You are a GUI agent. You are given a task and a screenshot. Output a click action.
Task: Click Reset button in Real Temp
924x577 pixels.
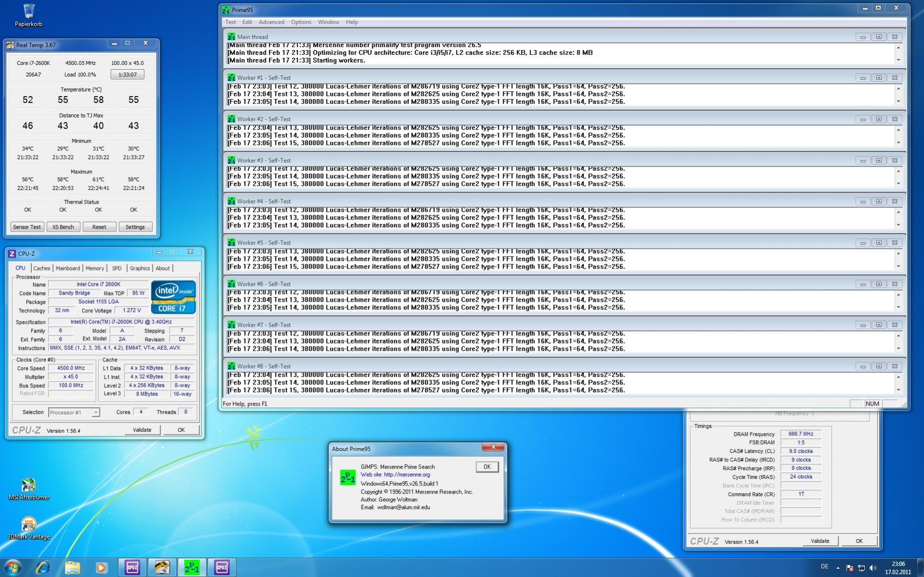point(99,227)
